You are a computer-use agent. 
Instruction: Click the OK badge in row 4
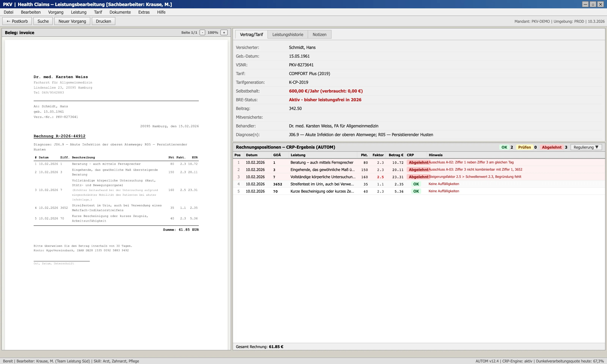tap(416, 184)
